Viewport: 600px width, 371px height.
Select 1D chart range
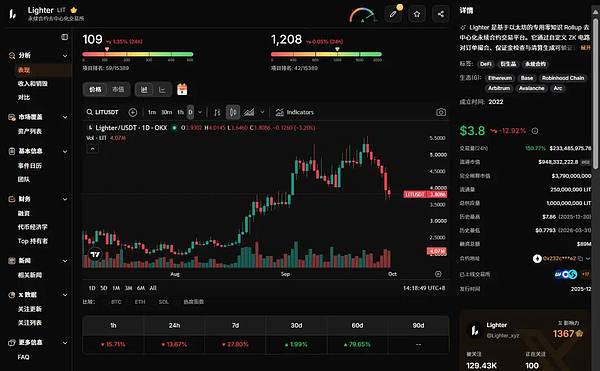pyautogui.click(x=92, y=288)
